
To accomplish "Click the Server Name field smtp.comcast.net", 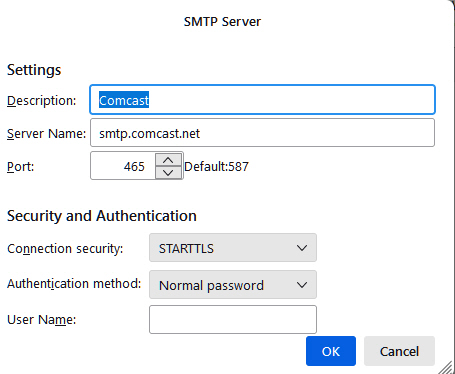I will 262,133.
